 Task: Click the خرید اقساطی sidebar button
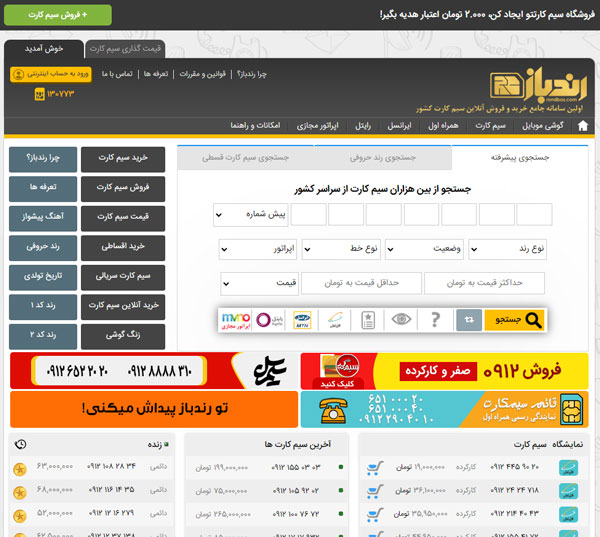pos(123,248)
